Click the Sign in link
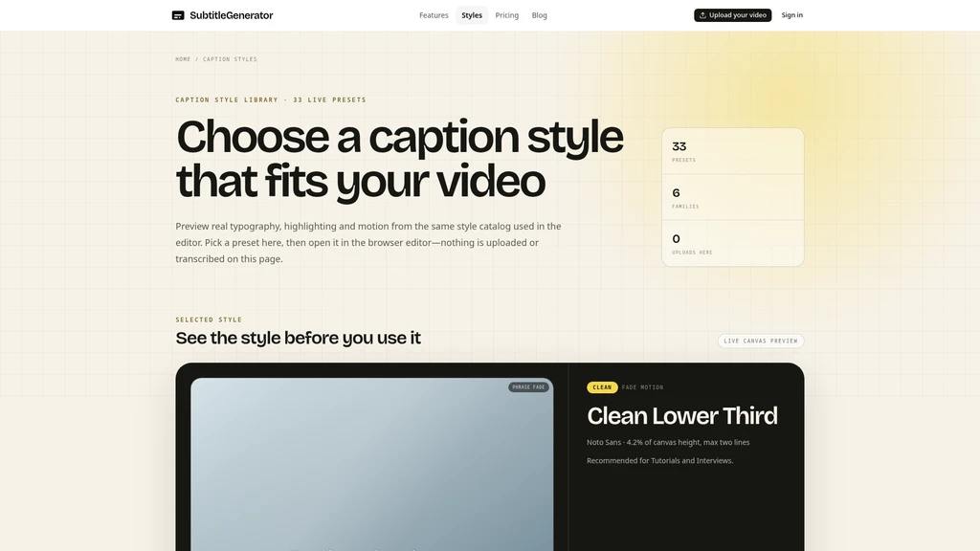 tap(791, 15)
